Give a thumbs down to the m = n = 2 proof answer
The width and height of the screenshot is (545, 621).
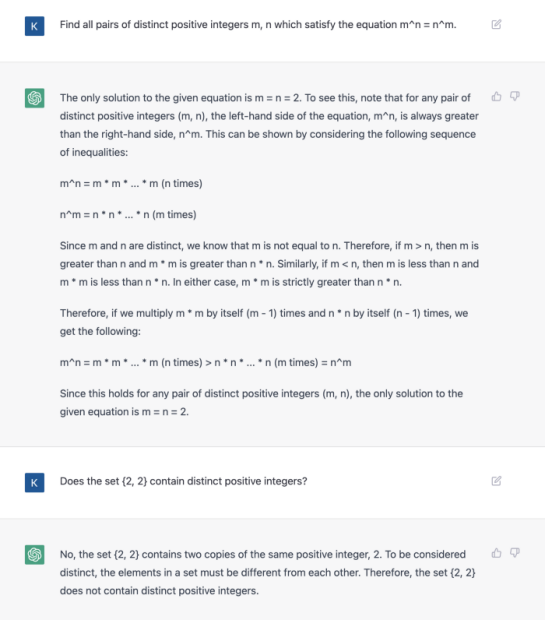tap(515, 96)
